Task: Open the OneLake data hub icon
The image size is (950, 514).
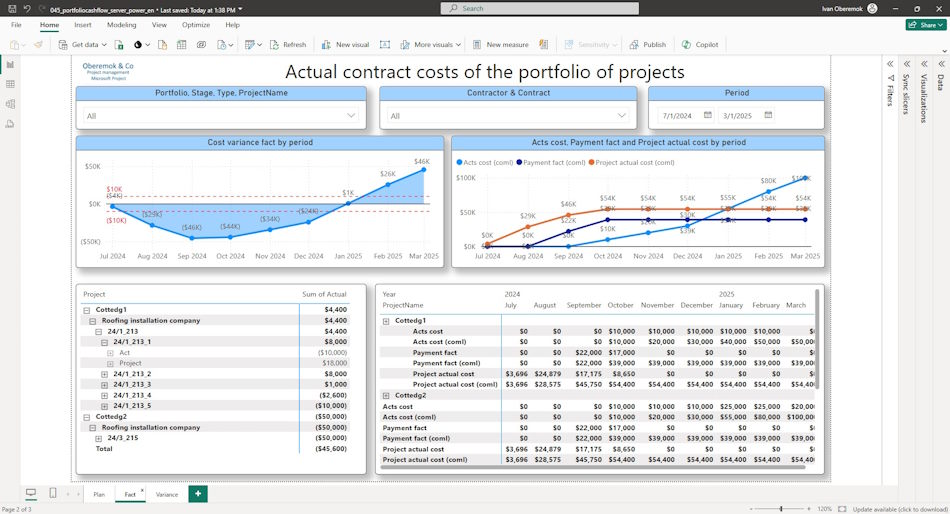Action: [x=138, y=45]
